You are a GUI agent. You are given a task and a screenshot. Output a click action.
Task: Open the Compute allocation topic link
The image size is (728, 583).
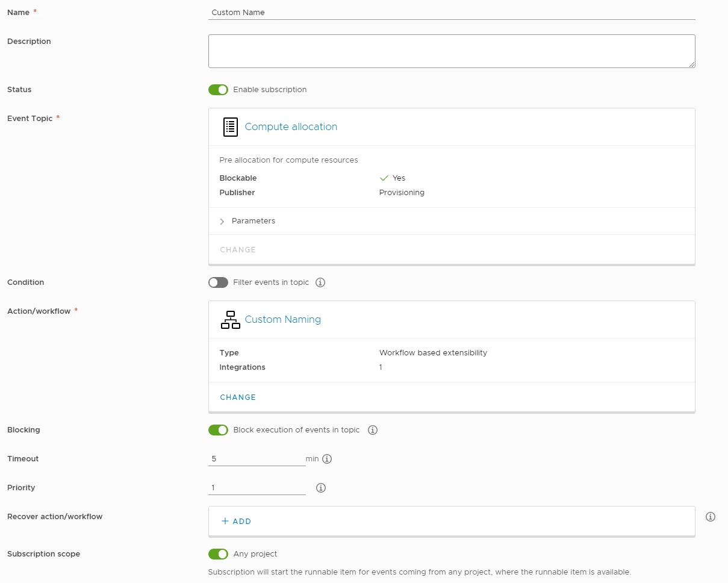pos(291,127)
